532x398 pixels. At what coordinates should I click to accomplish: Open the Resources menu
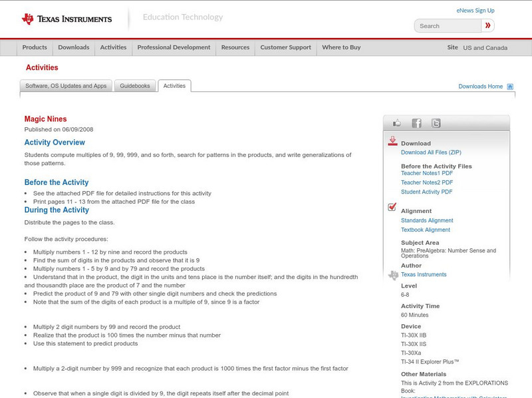click(235, 47)
